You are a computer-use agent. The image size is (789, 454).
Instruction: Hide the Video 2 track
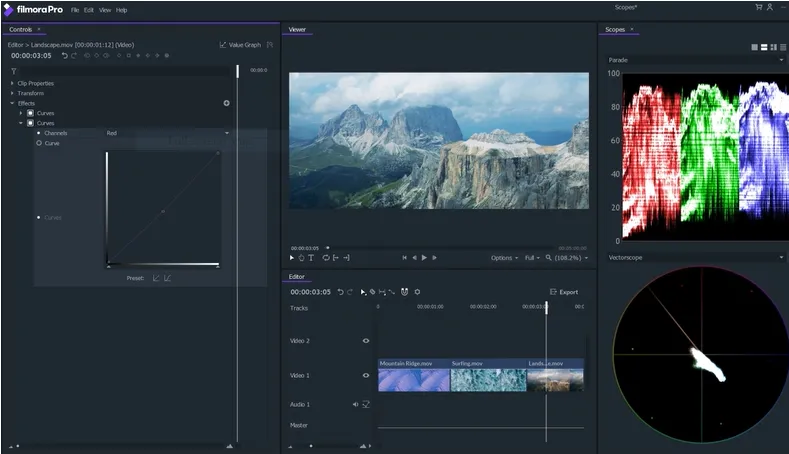tap(366, 341)
